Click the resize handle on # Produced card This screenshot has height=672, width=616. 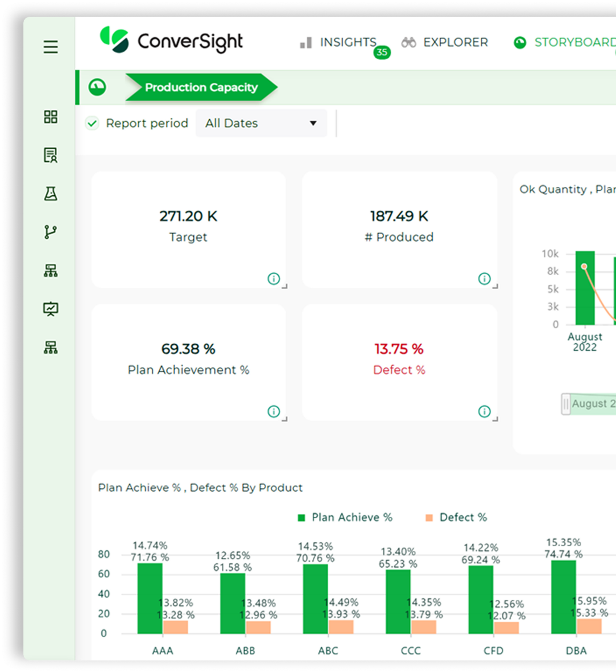(496, 287)
